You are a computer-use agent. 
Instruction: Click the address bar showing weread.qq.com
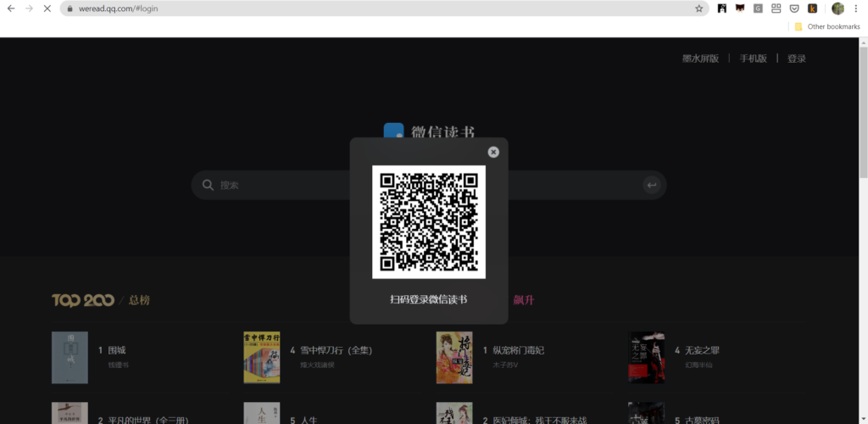coord(384,8)
